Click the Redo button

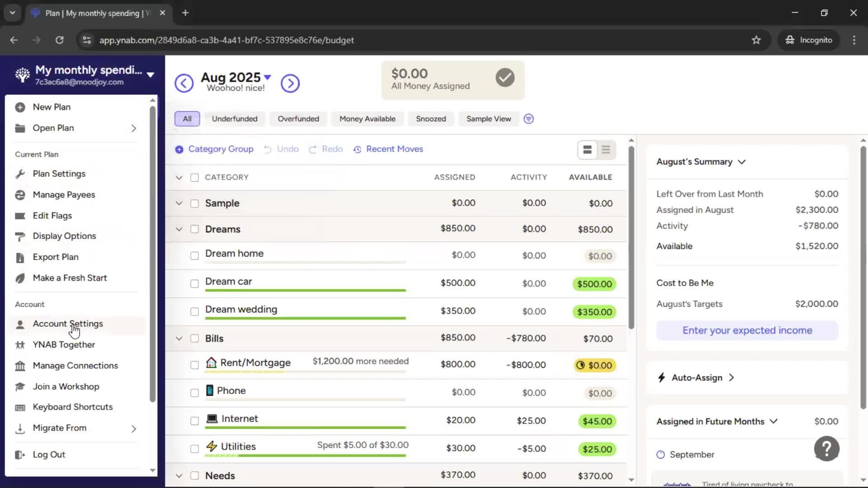326,149
